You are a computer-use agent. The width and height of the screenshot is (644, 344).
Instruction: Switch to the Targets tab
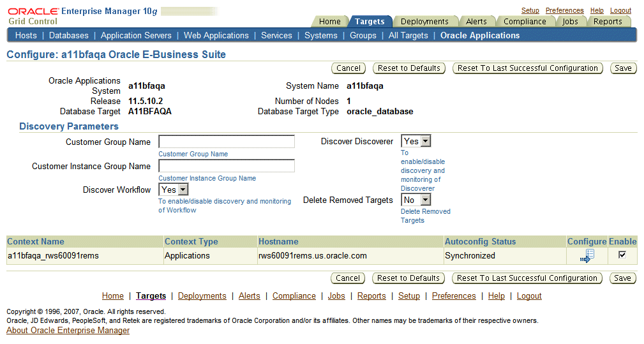[x=370, y=21]
